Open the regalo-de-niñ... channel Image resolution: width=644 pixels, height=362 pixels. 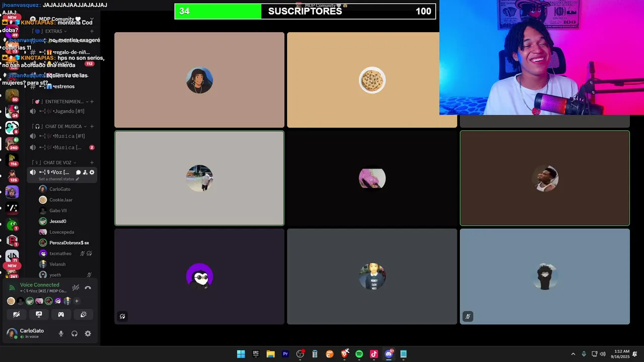click(62, 52)
